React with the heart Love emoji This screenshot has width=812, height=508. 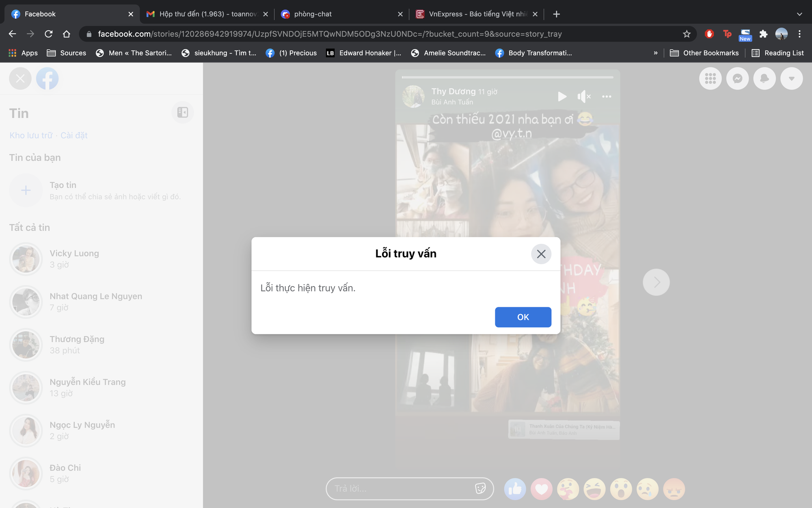541,489
